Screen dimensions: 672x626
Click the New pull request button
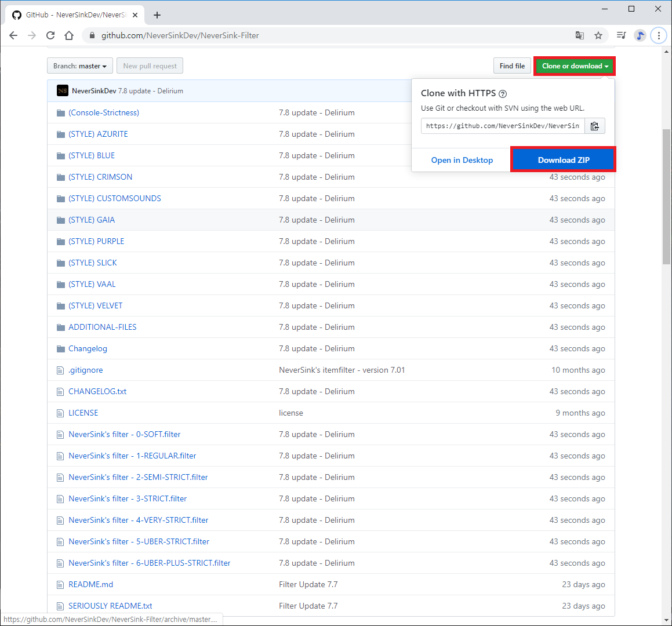tap(150, 66)
